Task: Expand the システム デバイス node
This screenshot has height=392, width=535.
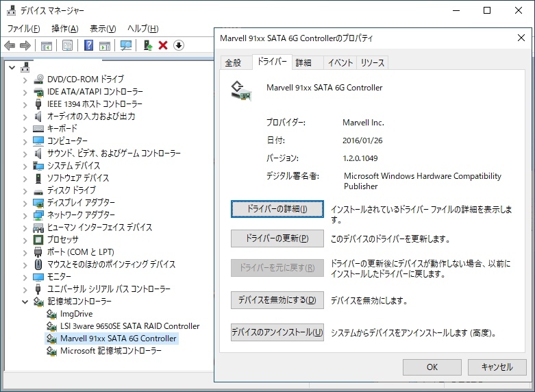Action: 25,167
